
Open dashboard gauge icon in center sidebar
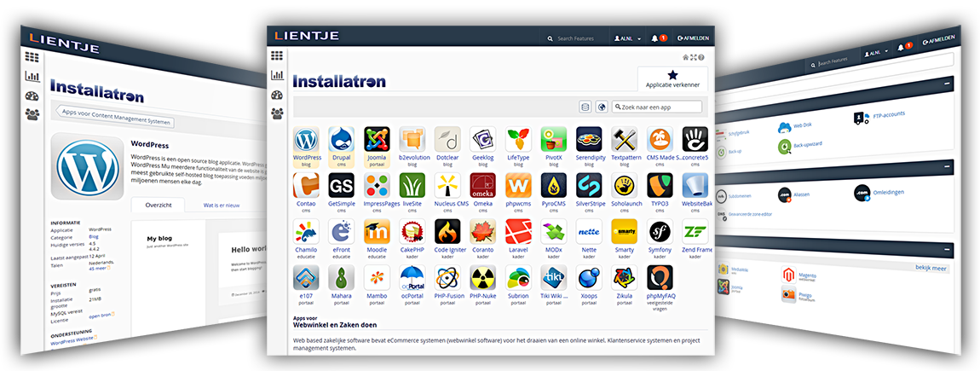277,96
